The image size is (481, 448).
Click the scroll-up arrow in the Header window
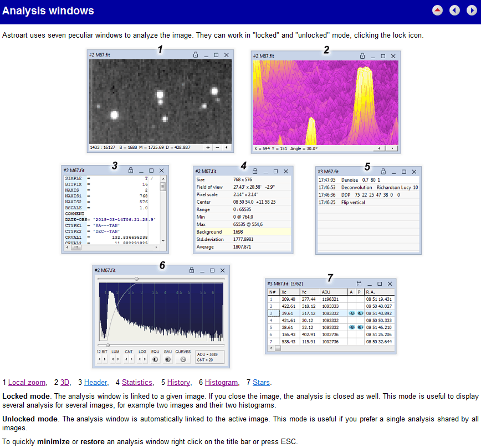tap(163, 178)
